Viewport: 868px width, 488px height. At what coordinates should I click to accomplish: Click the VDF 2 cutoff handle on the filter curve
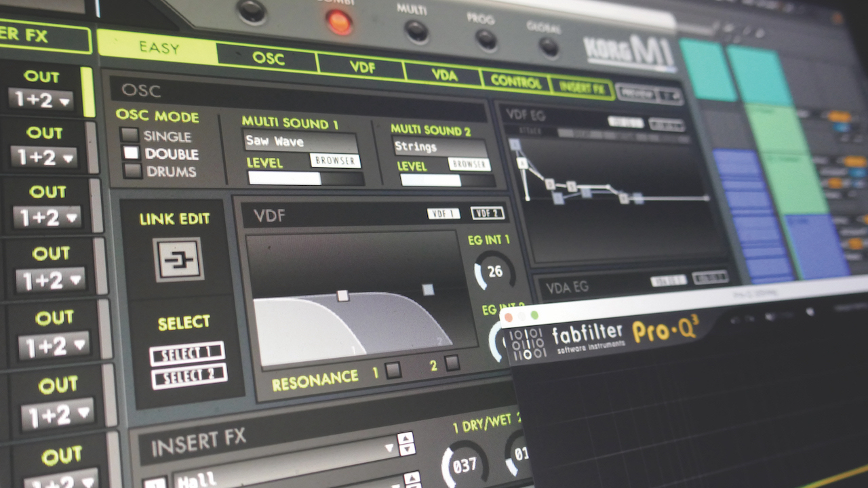(x=428, y=289)
